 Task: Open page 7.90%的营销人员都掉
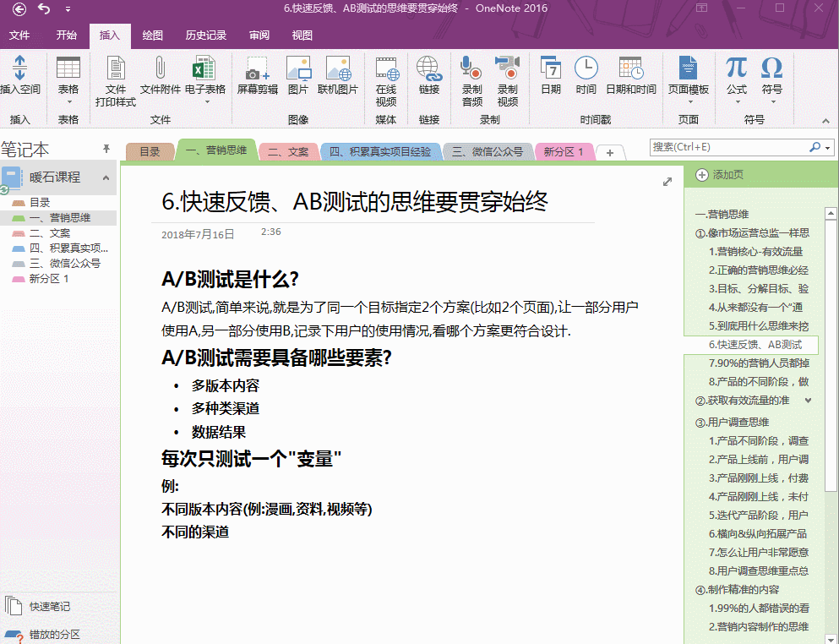coord(759,363)
